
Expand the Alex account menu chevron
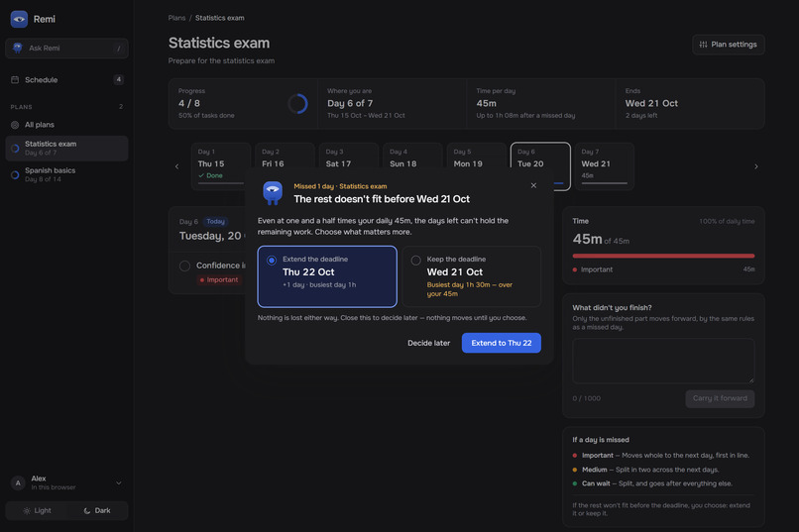tap(119, 482)
